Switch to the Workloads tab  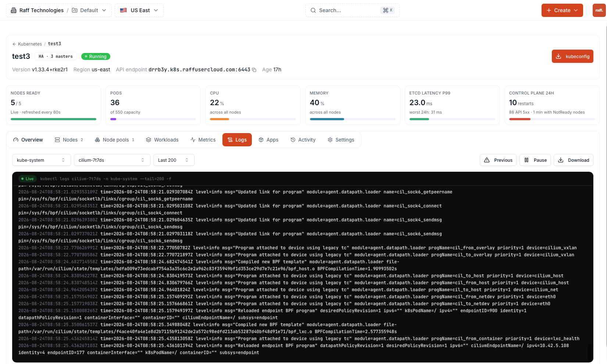[x=162, y=140]
